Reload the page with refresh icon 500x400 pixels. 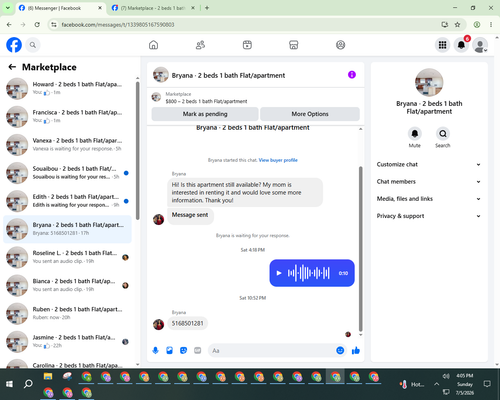click(37, 24)
